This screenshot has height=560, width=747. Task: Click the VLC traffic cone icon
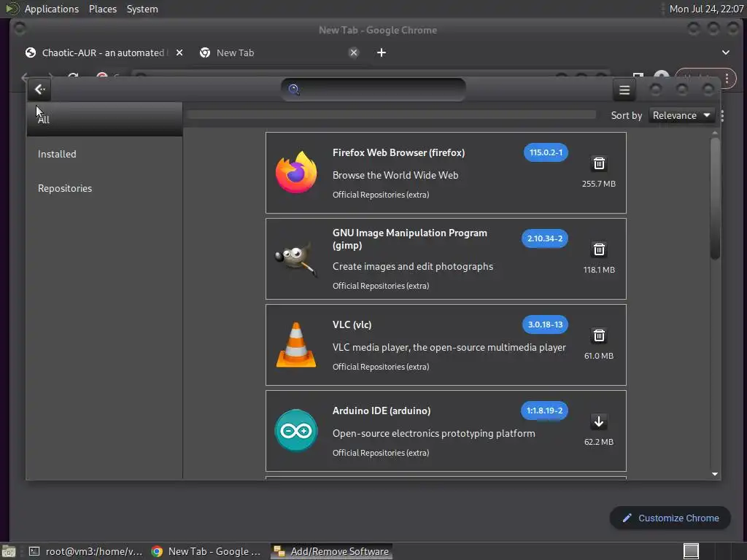click(x=296, y=345)
